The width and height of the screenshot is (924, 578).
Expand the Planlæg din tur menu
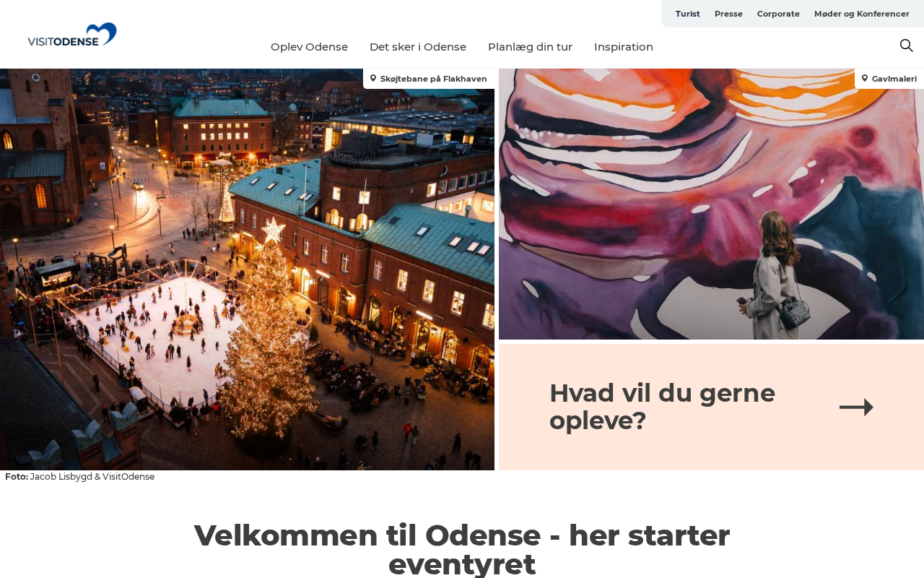pyautogui.click(x=530, y=47)
